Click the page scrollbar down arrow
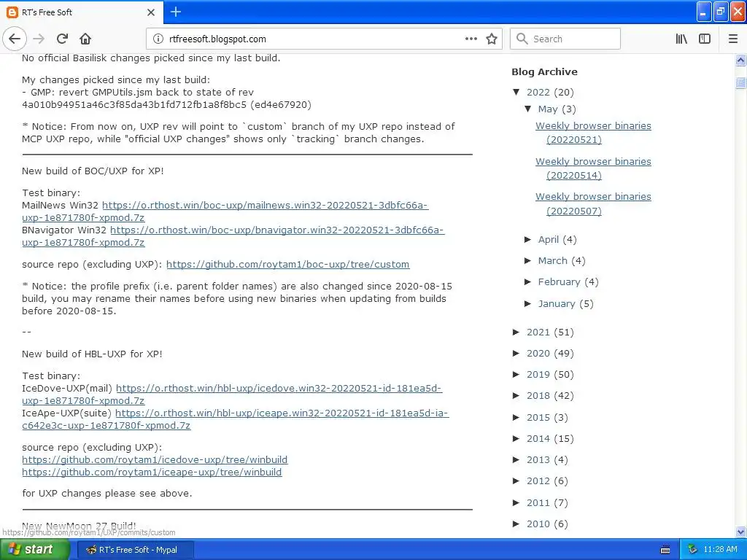The width and height of the screenshot is (747, 560). (x=740, y=532)
